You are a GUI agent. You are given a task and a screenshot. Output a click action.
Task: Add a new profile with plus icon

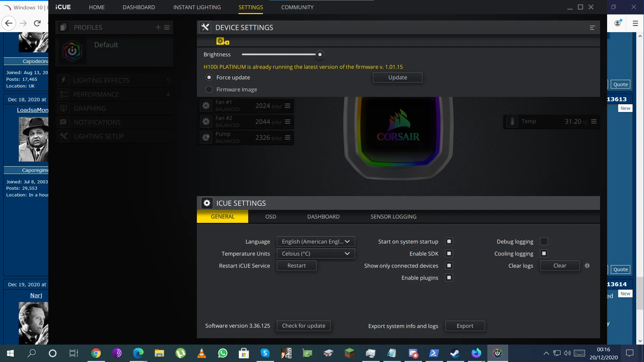point(158,27)
